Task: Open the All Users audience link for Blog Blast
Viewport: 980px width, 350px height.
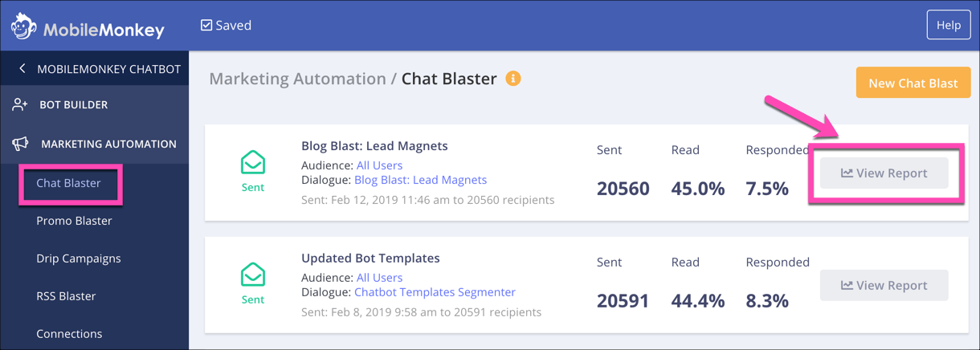Action: coord(379,165)
